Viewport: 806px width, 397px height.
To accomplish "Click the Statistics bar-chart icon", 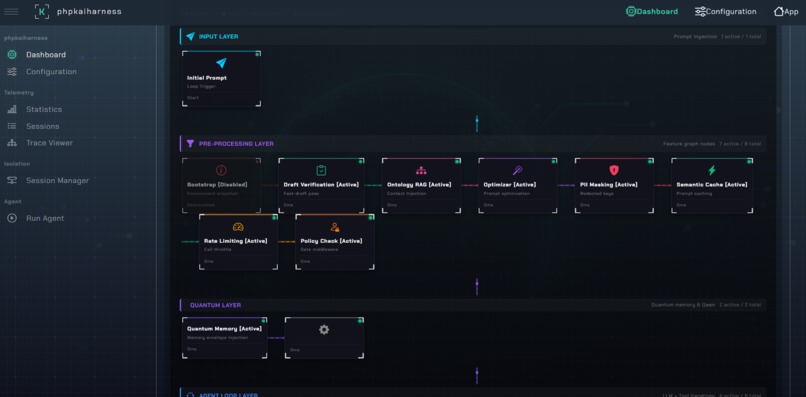I will click(x=12, y=109).
